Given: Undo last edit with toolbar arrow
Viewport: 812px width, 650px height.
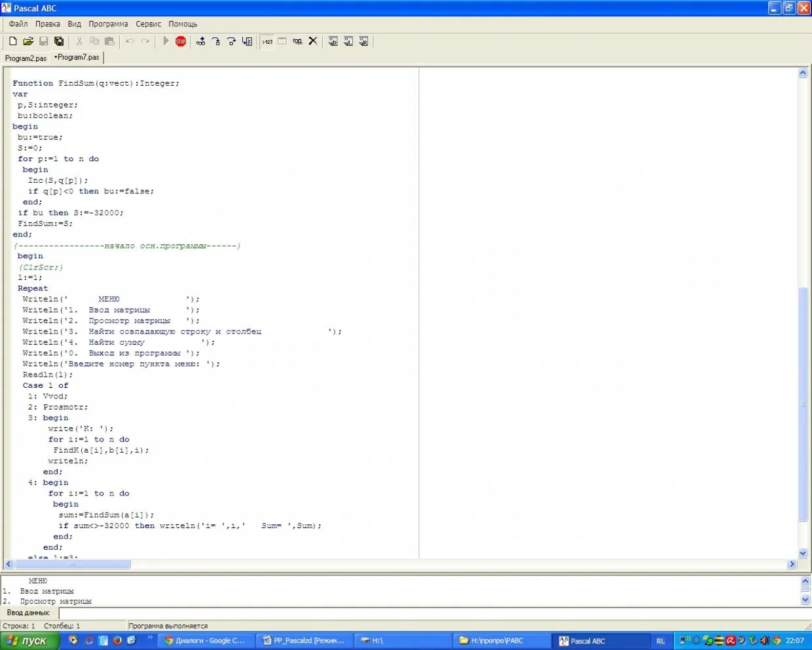Looking at the screenshot, I should pos(130,41).
